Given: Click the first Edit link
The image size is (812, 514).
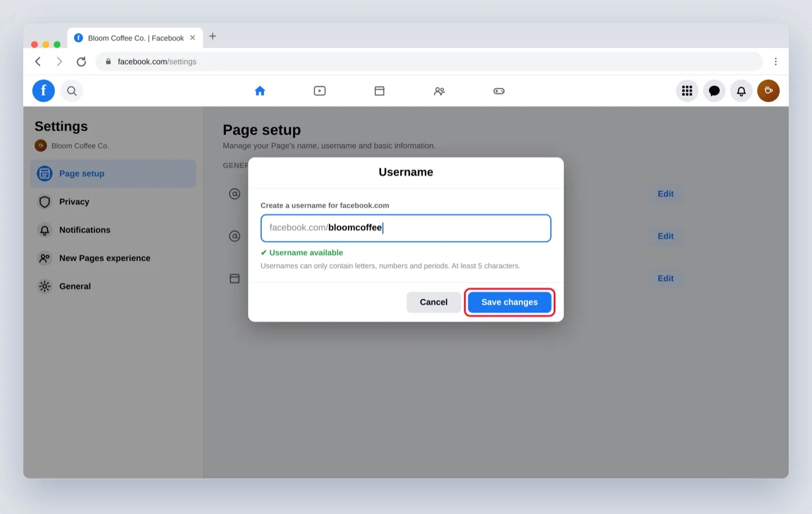Looking at the screenshot, I should [665, 194].
